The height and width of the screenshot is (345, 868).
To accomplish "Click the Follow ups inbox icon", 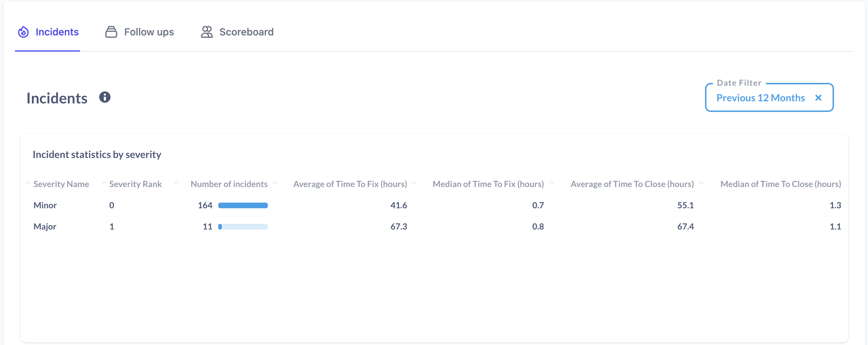I will coord(111,32).
